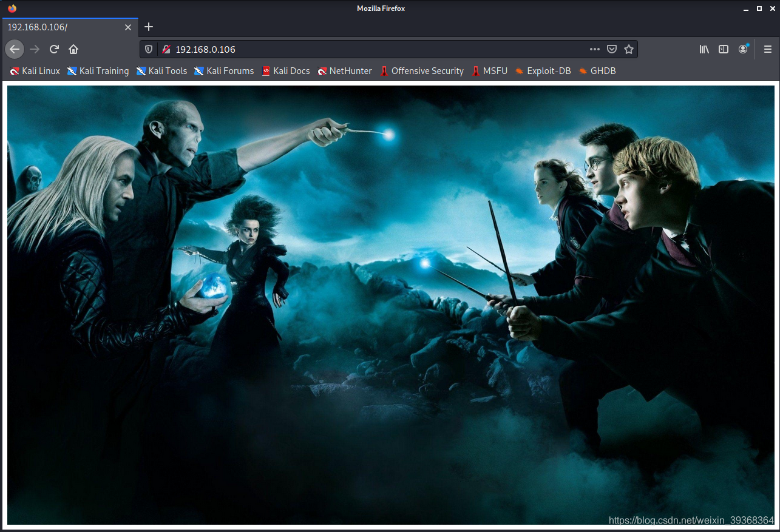
Task: Select the 192.168.0.106/ tab
Action: tap(69, 27)
